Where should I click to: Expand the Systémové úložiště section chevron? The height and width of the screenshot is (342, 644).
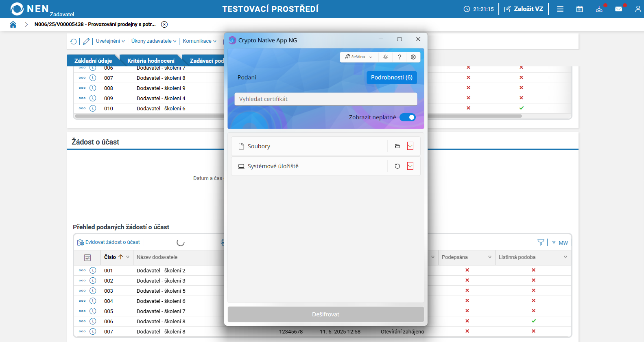410,166
